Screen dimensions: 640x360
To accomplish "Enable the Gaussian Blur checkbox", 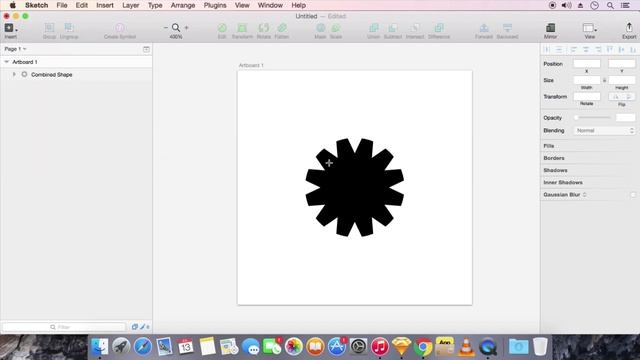I will [x=633, y=195].
